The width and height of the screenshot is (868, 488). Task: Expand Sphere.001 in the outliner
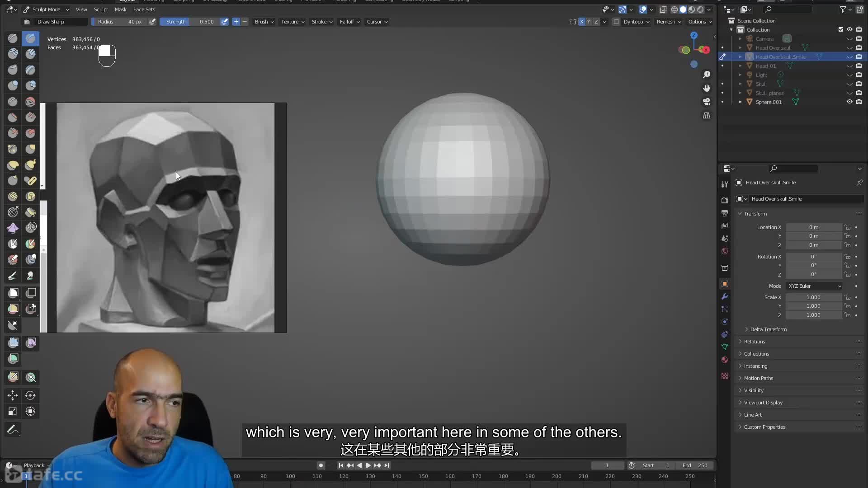(x=740, y=102)
